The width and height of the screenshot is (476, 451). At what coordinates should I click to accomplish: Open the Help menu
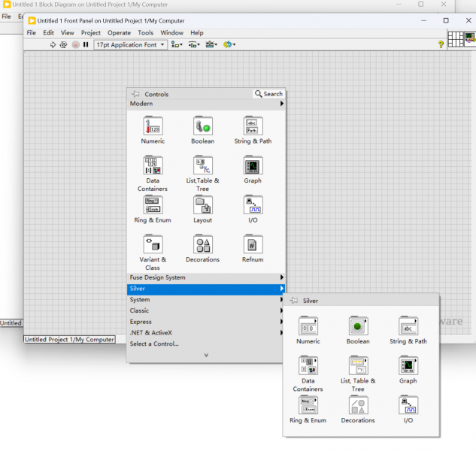coord(197,33)
